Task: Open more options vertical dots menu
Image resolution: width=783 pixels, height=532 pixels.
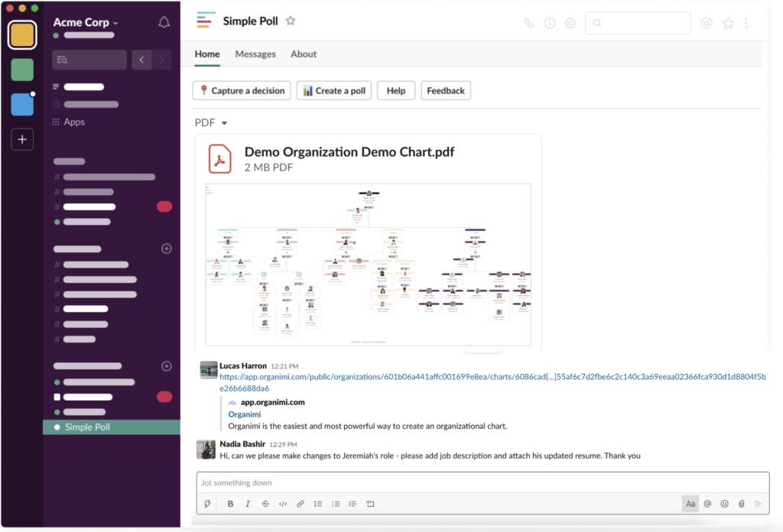Action: (x=746, y=23)
